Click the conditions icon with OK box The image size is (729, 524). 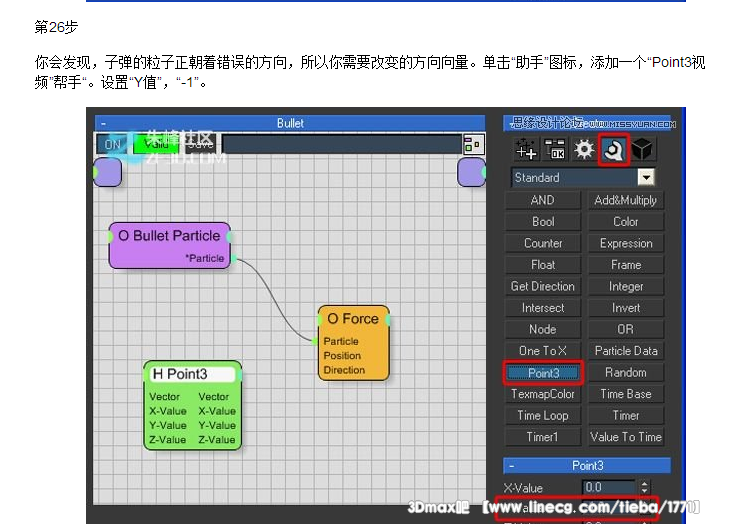[555, 150]
